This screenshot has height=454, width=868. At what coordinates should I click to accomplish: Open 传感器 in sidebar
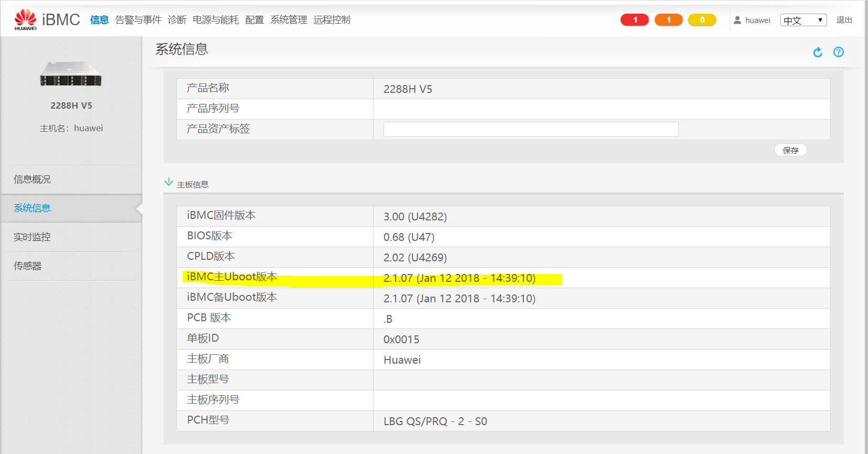[71, 266]
